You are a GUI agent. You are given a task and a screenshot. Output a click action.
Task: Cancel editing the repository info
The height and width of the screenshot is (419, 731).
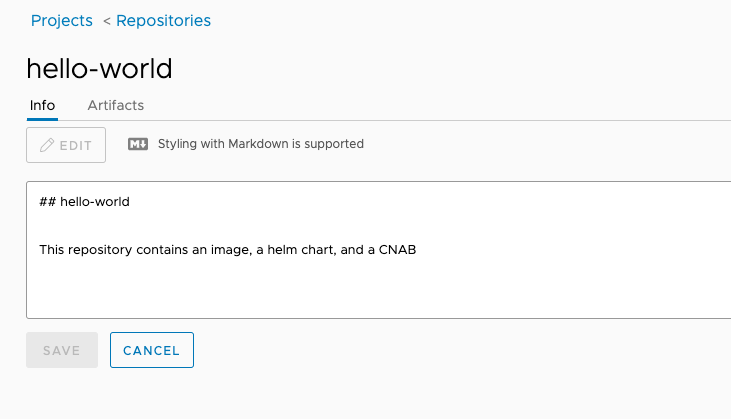point(151,350)
